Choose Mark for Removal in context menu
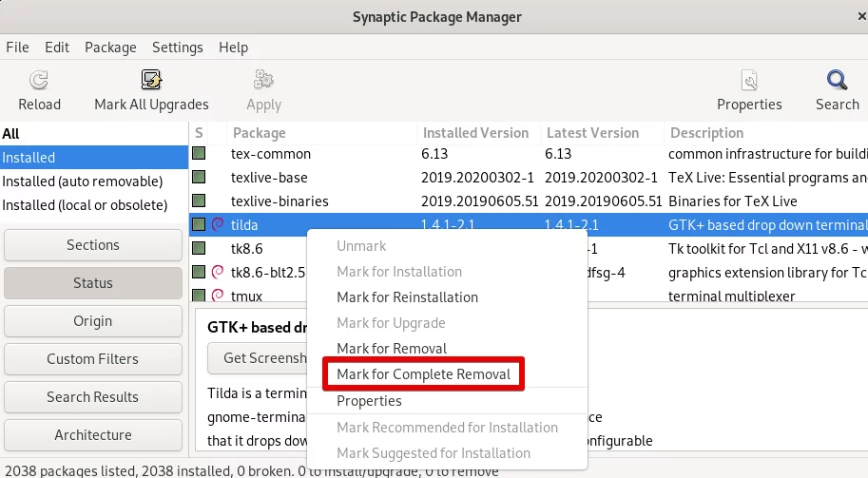Image resolution: width=868 pixels, height=478 pixels. pos(392,349)
